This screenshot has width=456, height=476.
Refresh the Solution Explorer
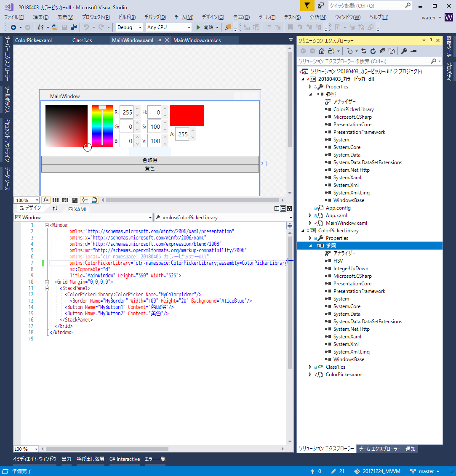coord(373,51)
